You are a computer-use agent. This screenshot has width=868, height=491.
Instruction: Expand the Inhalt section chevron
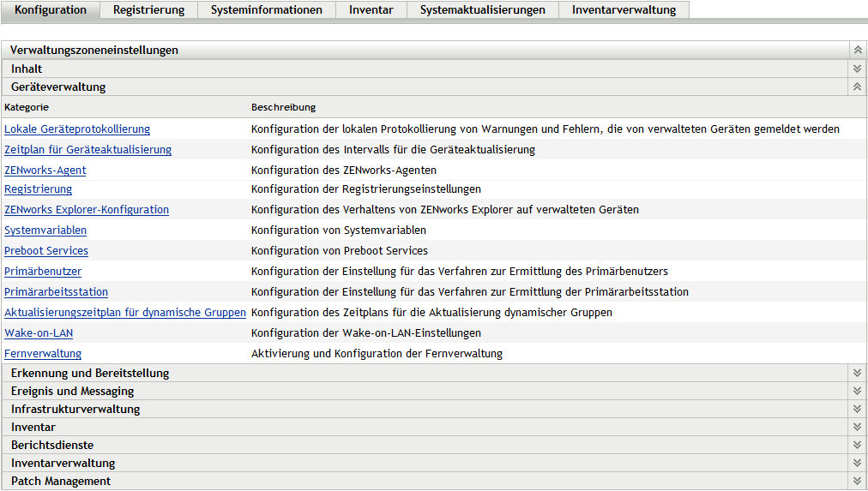pos(857,69)
